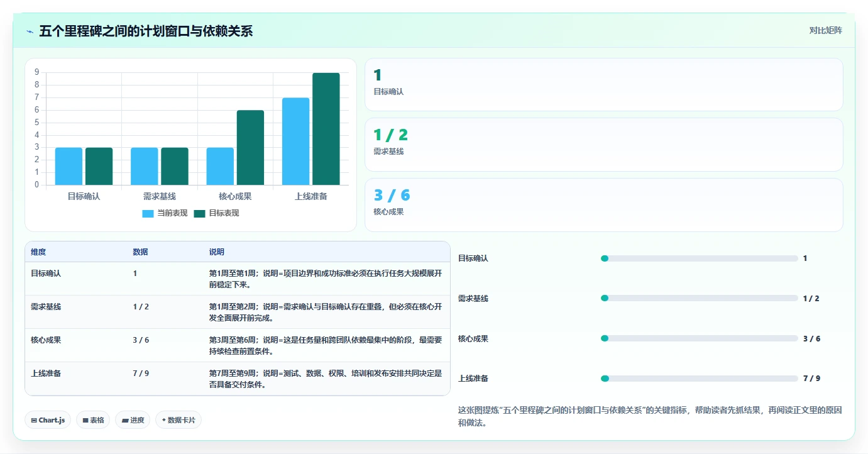
Task: Click the dark green 目标确认 bar in chart
Action: click(99, 166)
